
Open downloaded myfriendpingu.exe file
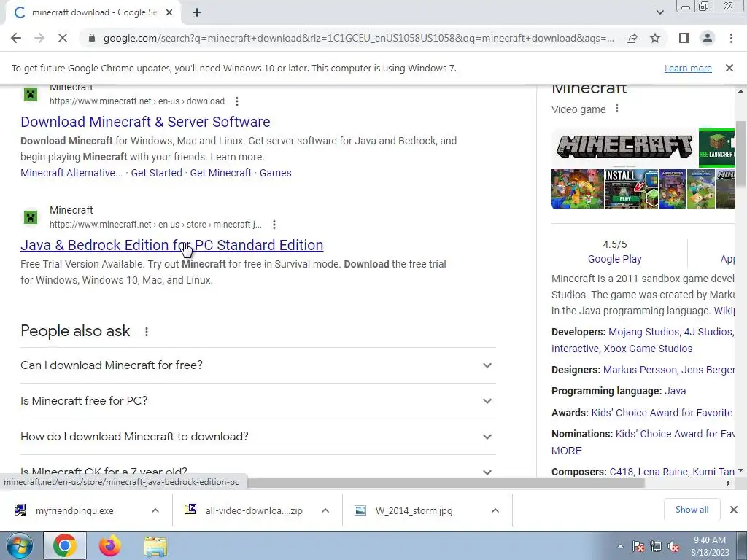74,511
